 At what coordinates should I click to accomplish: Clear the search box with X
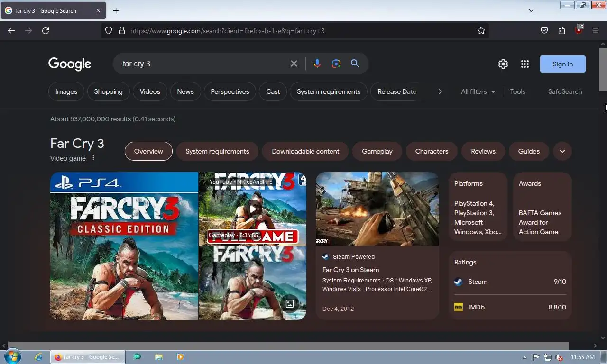click(294, 64)
